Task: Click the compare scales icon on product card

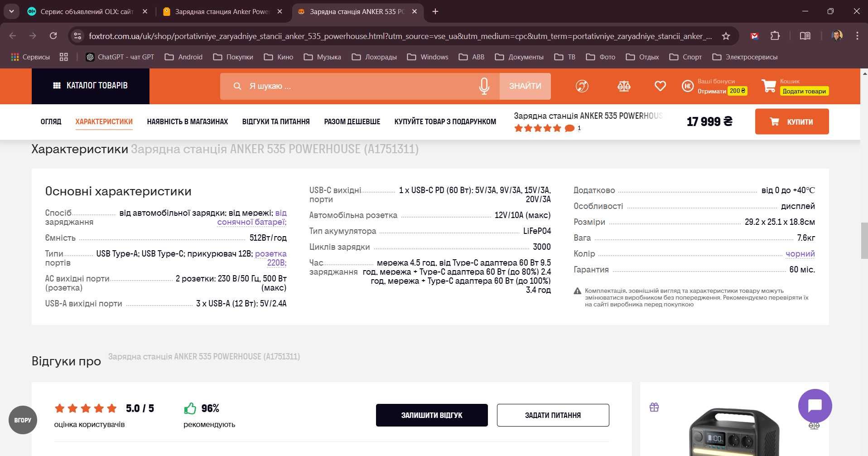Action: pyautogui.click(x=814, y=426)
